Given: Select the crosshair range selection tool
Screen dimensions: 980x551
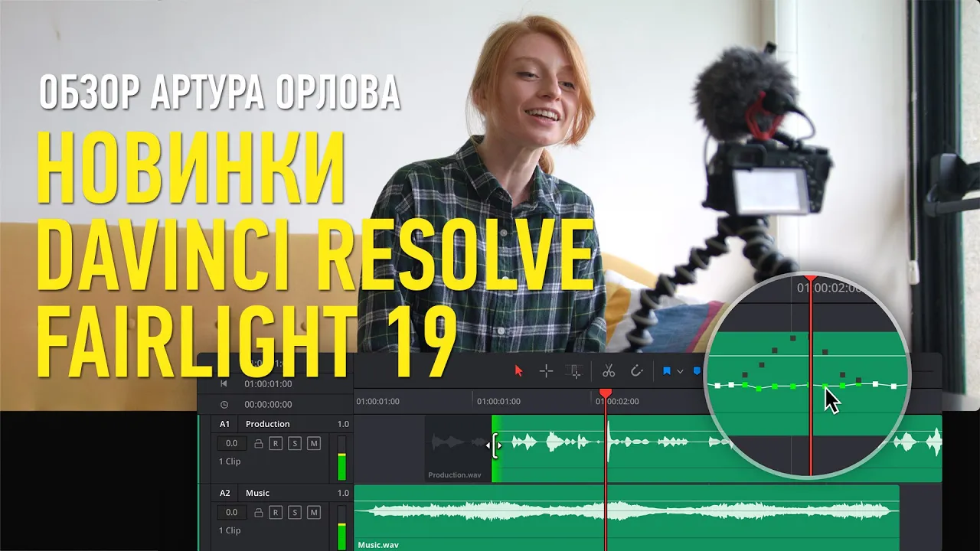Looking at the screenshot, I should [x=546, y=371].
